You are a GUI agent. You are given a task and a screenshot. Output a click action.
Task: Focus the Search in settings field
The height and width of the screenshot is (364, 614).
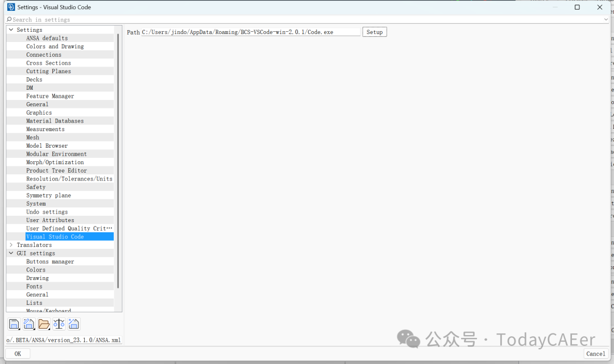[x=308, y=19]
